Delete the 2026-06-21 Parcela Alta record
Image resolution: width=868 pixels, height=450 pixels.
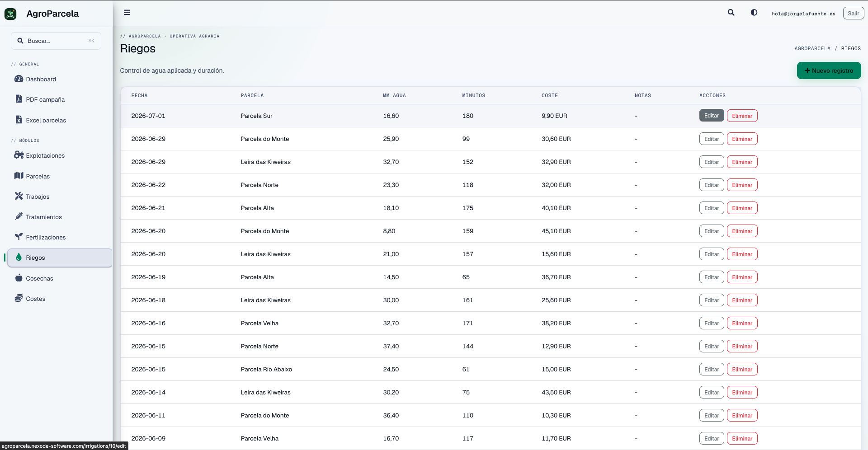(742, 208)
